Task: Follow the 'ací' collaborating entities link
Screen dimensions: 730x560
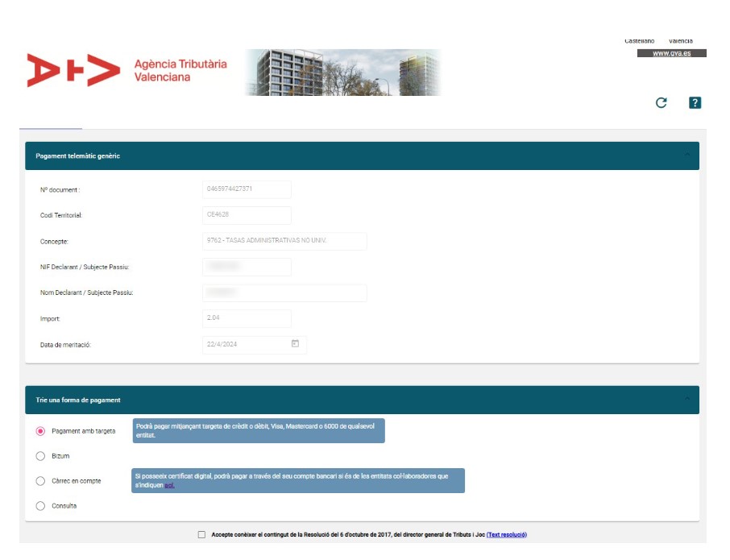Action: (169, 486)
